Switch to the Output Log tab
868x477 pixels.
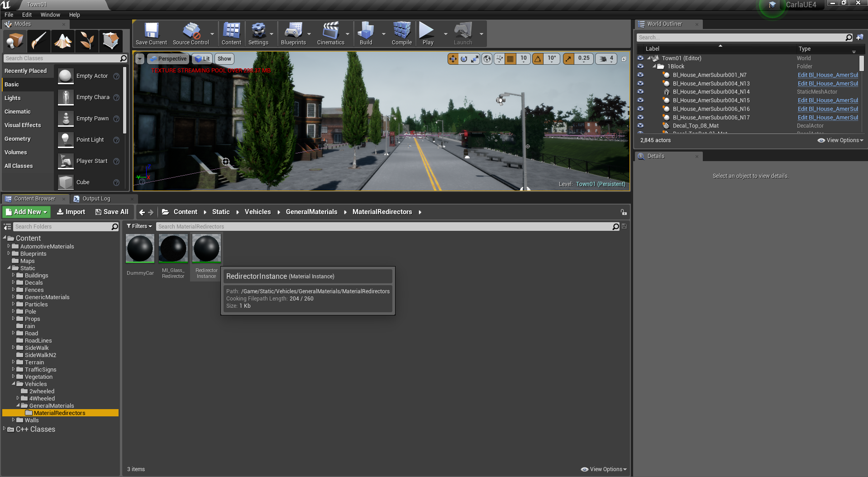(x=96, y=199)
